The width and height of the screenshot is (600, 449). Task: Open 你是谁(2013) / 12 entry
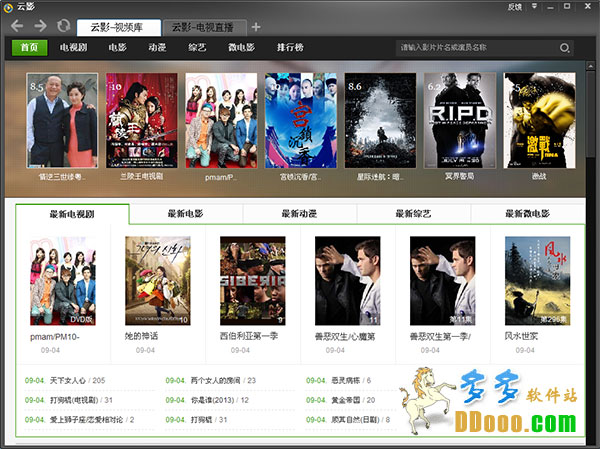pos(220,400)
